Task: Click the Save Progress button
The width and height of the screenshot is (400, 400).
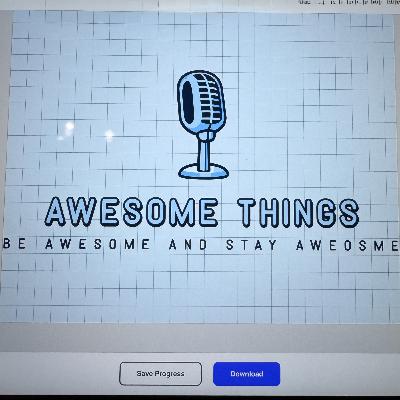Action: click(160, 374)
